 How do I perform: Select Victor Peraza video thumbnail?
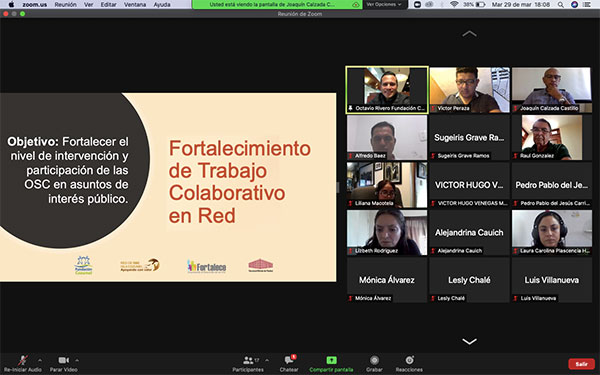click(x=469, y=90)
